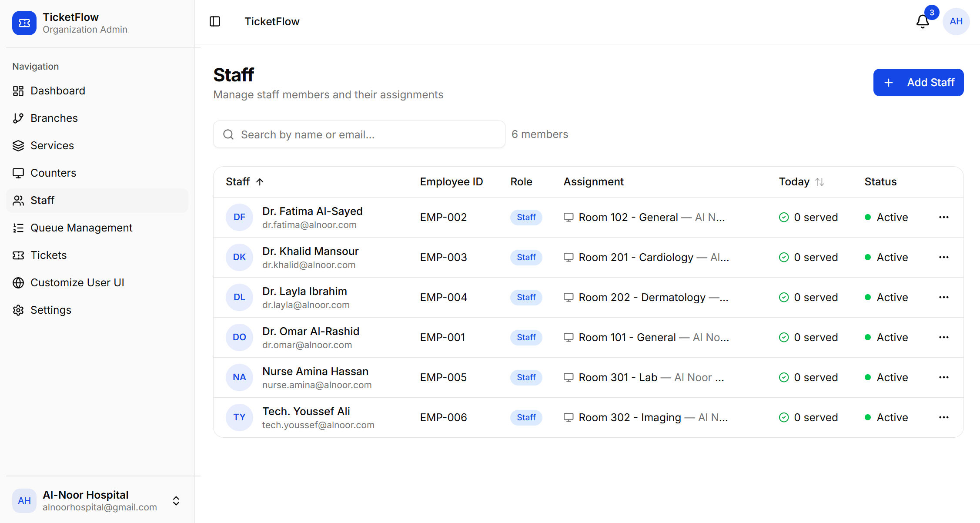980x523 pixels.
Task: Open the AH profile avatar
Action: (956, 21)
